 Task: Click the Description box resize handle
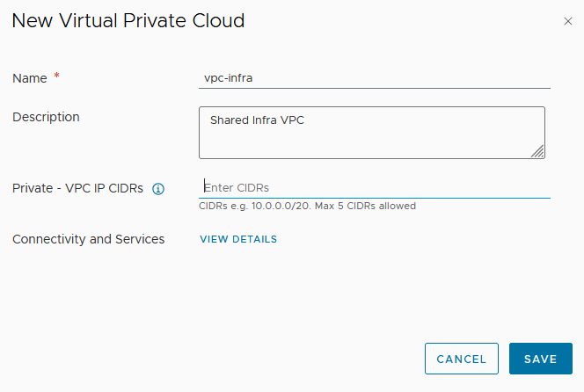[538, 152]
